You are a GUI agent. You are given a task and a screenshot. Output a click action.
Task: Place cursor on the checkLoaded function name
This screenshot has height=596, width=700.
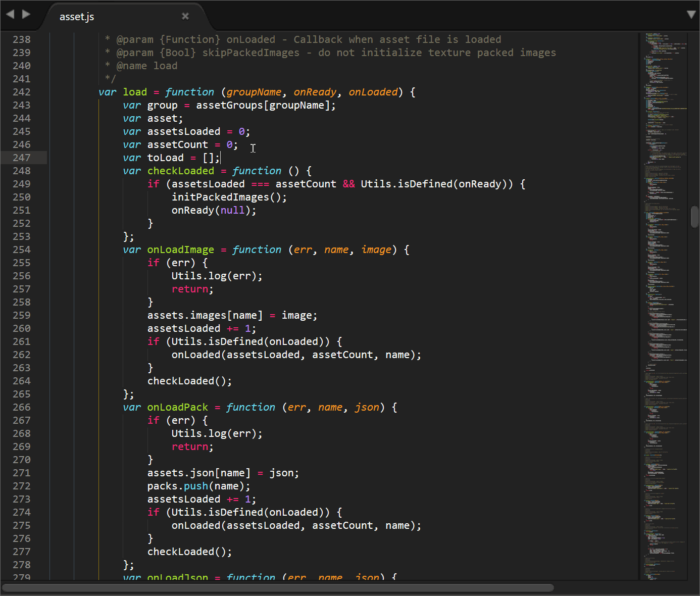tap(181, 171)
